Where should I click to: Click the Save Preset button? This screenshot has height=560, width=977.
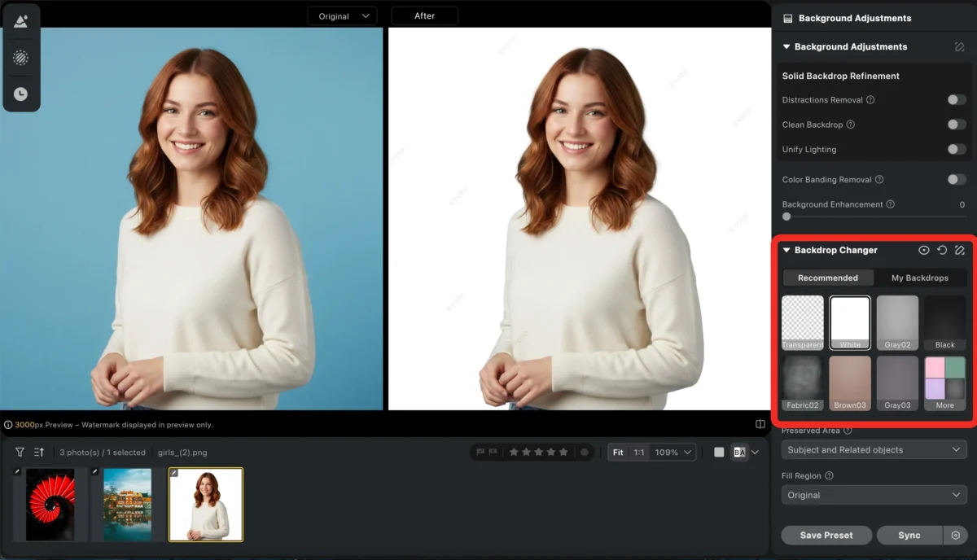[x=826, y=535]
